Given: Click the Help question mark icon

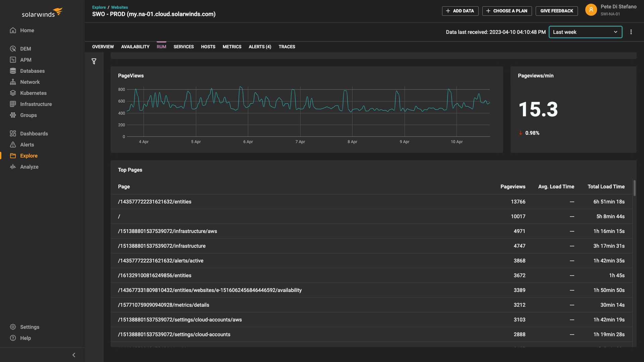Looking at the screenshot, I should pos(13,338).
